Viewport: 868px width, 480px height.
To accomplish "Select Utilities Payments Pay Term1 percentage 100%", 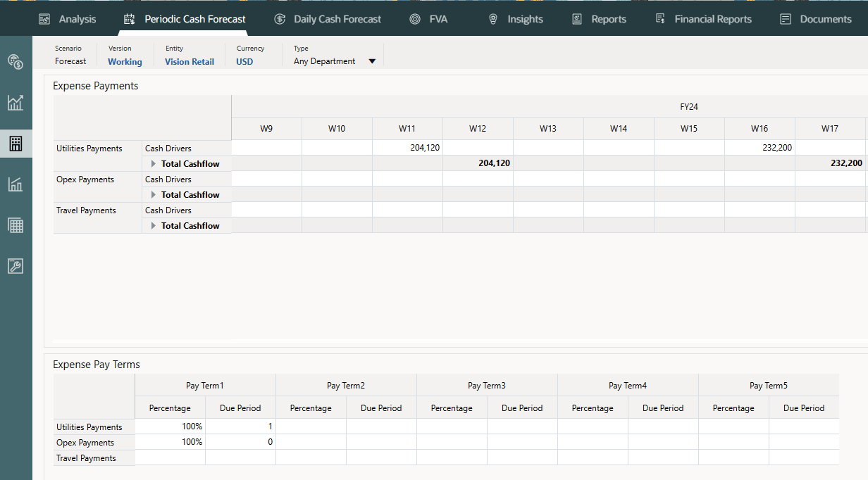I will pyautogui.click(x=170, y=427).
